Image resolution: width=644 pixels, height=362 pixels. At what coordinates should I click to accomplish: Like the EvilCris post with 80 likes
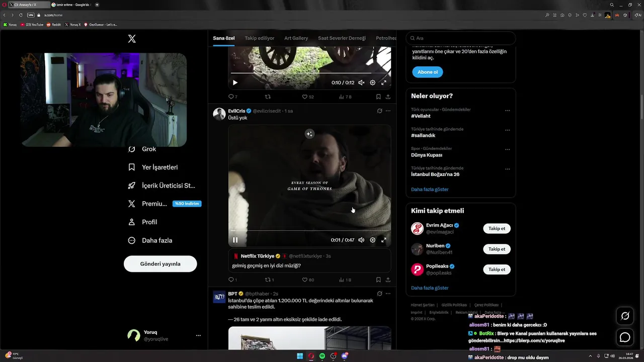307,280
